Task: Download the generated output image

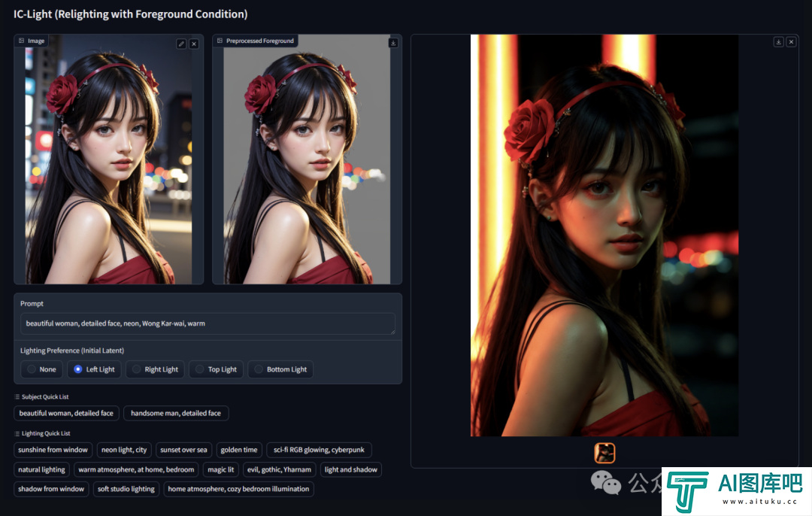Action: point(778,42)
